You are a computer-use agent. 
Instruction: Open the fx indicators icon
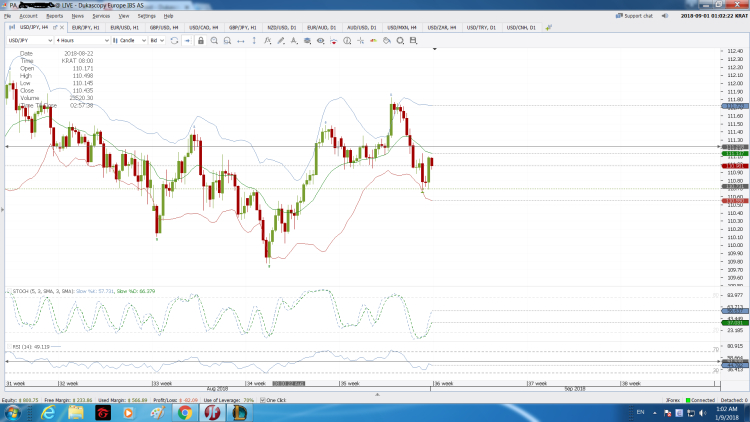coord(267,41)
